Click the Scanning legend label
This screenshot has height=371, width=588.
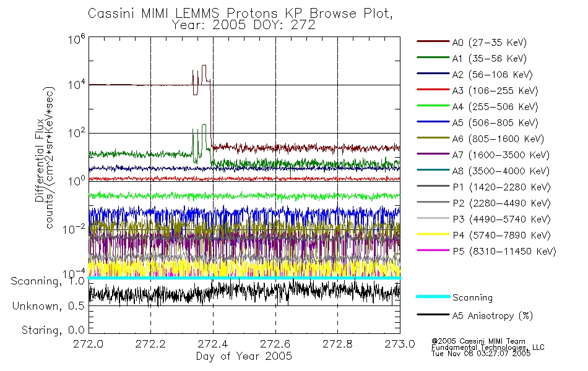(472, 298)
